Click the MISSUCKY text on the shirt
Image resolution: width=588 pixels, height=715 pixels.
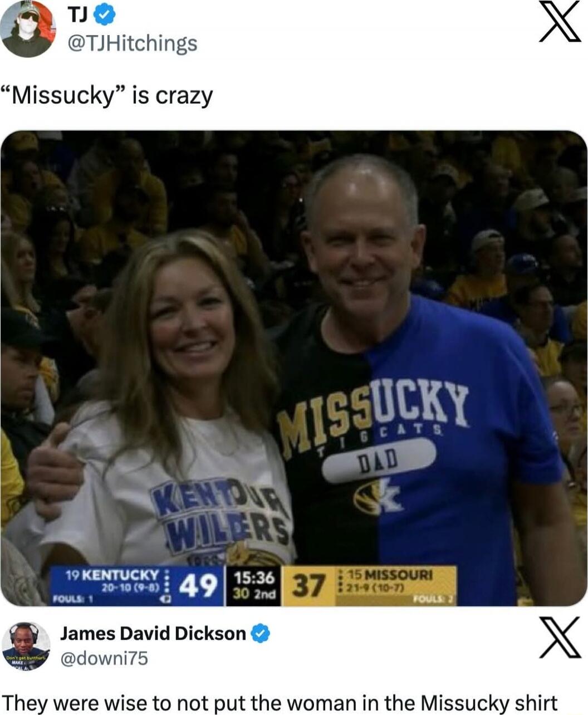pyautogui.click(x=374, y=413)
